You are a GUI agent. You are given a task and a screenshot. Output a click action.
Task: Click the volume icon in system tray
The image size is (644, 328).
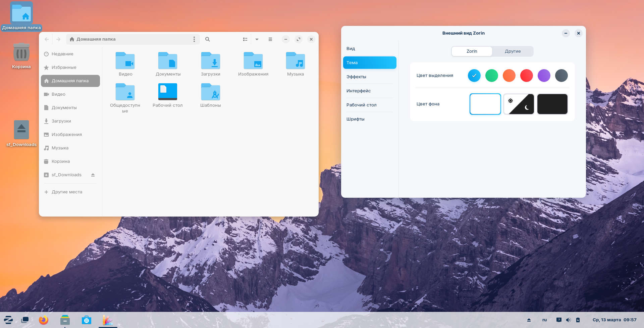[x=568, y=320]
